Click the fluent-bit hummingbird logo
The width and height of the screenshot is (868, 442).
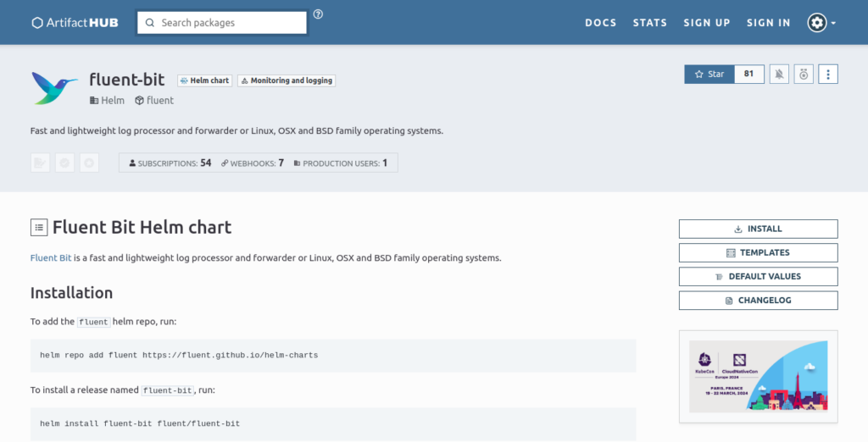[x=54, y=87]
